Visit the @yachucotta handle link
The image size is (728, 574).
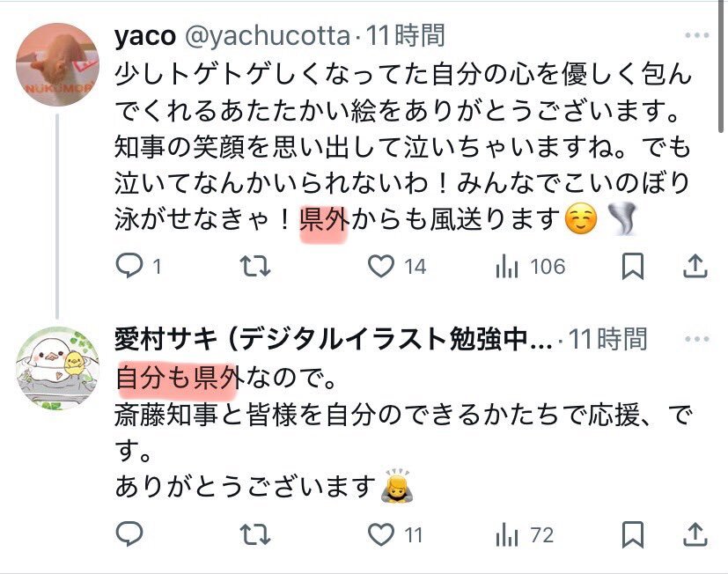[268, 36]
